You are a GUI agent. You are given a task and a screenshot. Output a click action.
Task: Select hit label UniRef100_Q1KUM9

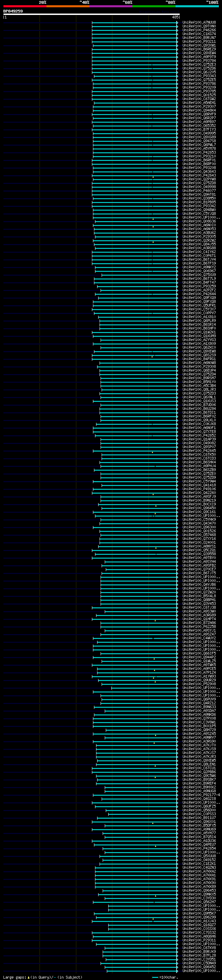pyautogui.click(x=199, y=336)
